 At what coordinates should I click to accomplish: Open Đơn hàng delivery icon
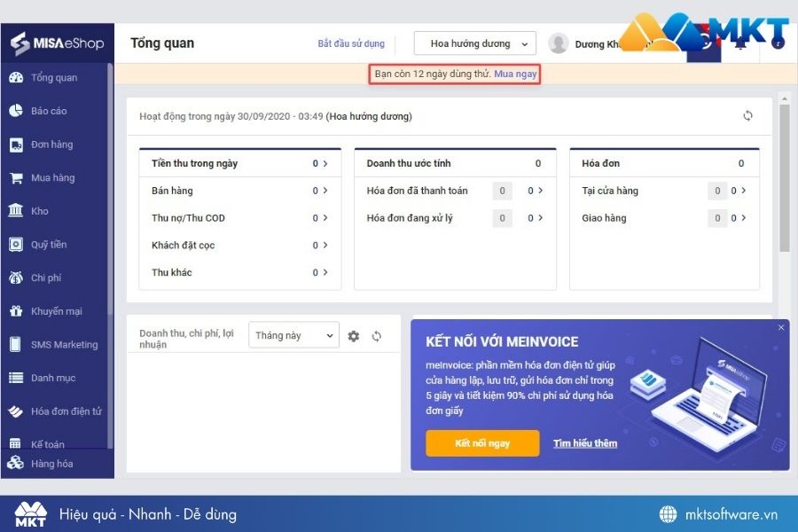(x=16, y=145)
